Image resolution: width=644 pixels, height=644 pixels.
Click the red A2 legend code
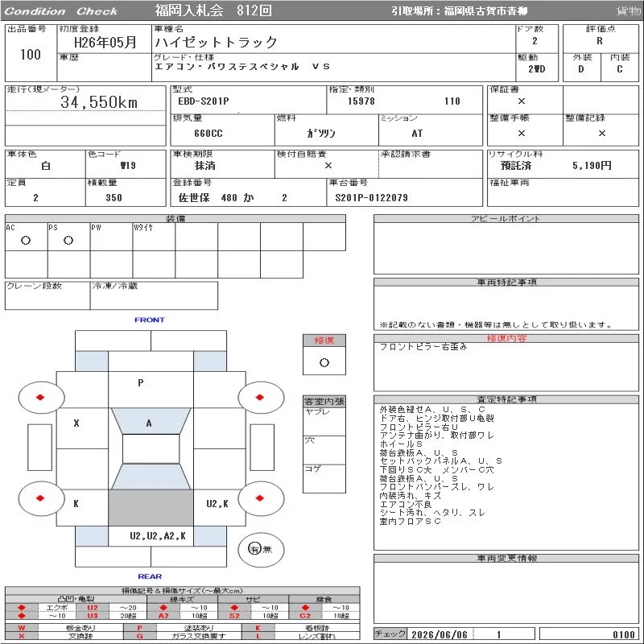[163, 615]
